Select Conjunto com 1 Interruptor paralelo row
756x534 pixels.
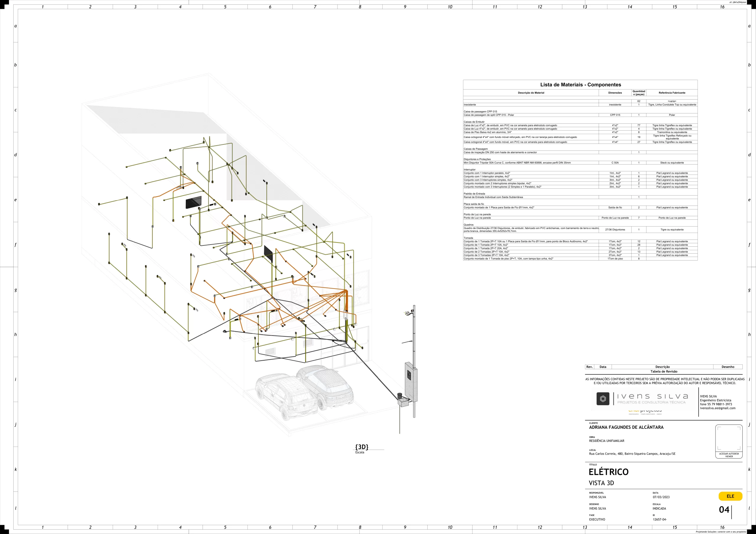click(580, 173)
